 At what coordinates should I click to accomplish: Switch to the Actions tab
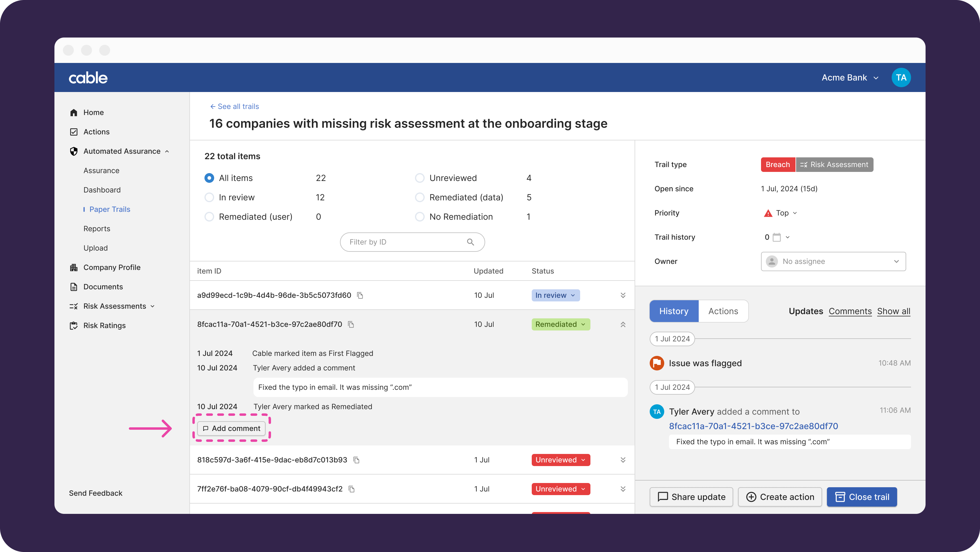click(x=723, y=311)
